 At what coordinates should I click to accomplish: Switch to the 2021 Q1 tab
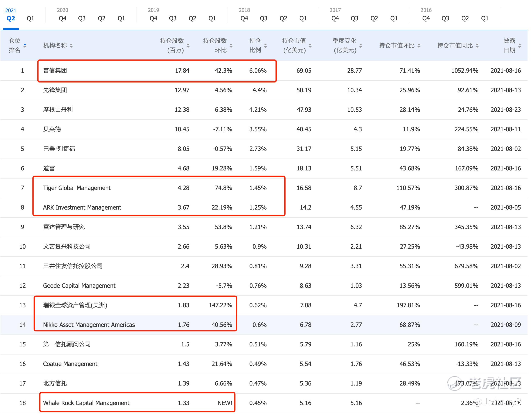coord(30,18)
